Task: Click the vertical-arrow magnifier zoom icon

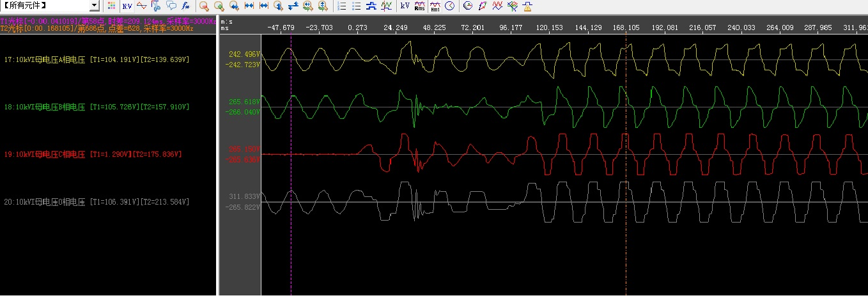Action: [278, 6]
